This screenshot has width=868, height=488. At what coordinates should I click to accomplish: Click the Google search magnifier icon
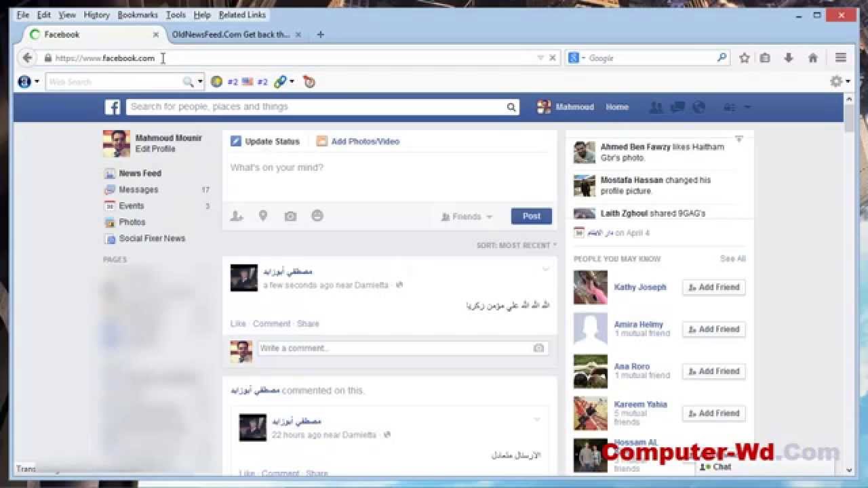pyautogui.click(x=722, y=58)
